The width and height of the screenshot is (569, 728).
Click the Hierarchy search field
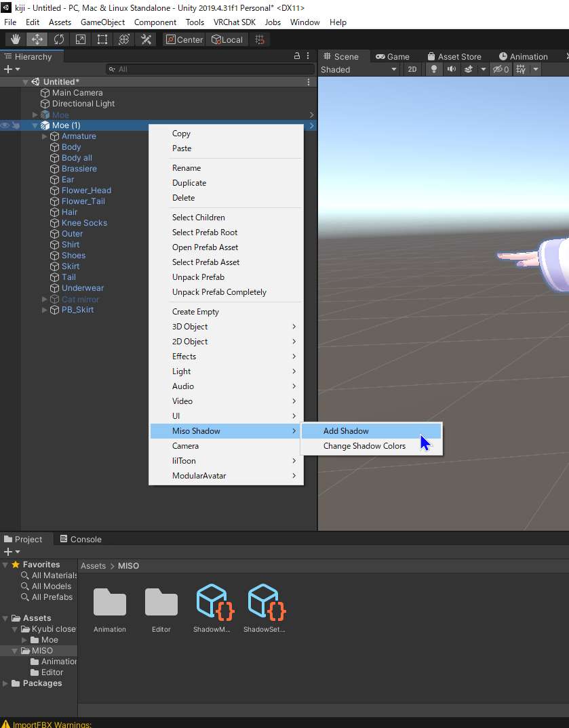(210, 69)
